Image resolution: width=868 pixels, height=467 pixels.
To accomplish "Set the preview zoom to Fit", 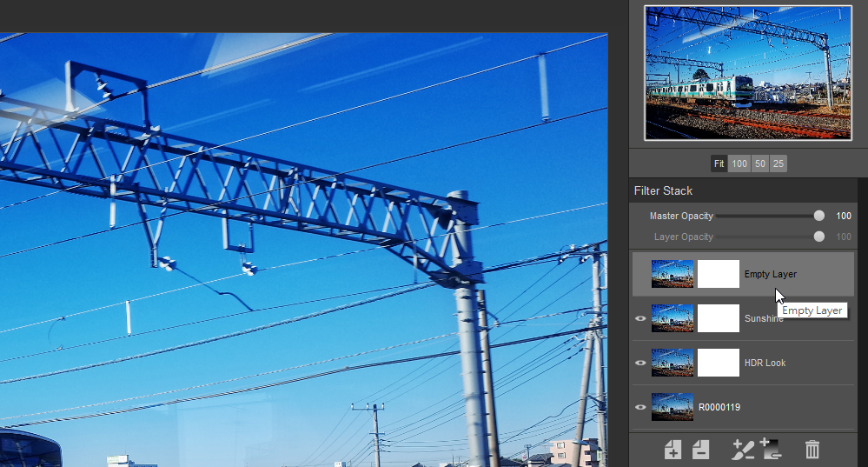I will pyautogui.click(x=719, y=163).
